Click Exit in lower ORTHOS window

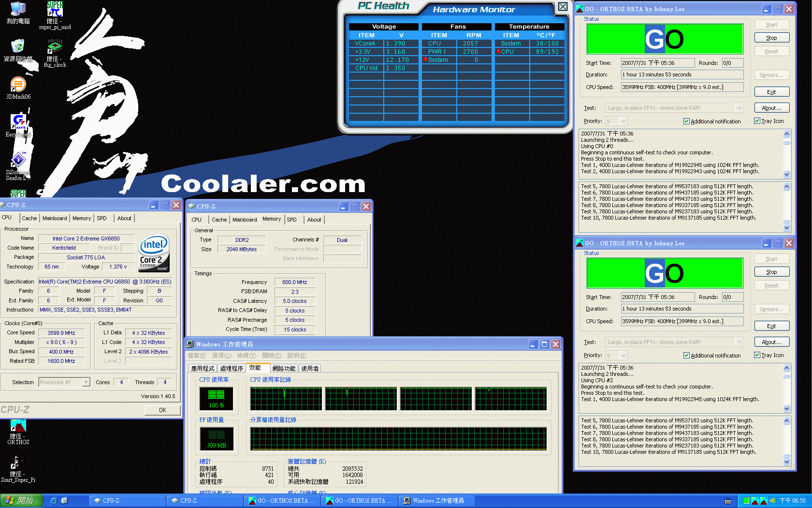[x=771, y=326]
